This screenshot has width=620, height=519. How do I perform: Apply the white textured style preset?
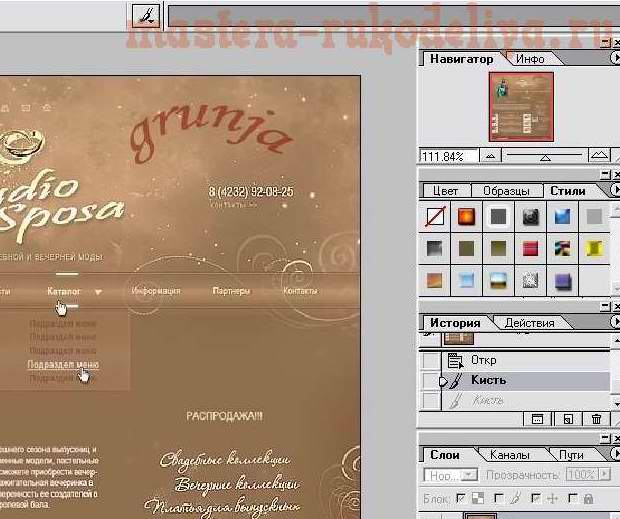click(x=530, y=281)
